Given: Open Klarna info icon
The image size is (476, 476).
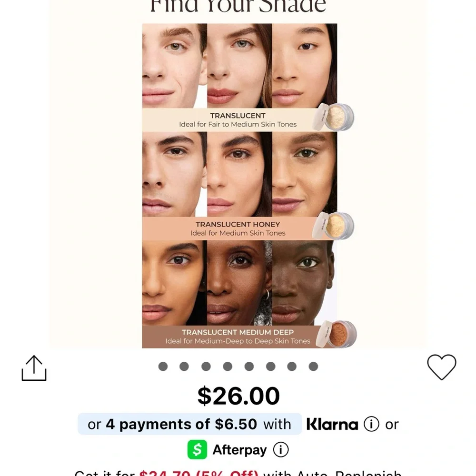Looking at the screenshot, I should (x=371, y=424).
